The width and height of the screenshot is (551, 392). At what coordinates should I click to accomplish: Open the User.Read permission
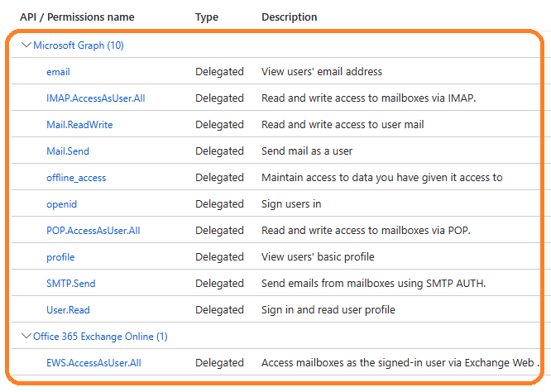(68, 310)
